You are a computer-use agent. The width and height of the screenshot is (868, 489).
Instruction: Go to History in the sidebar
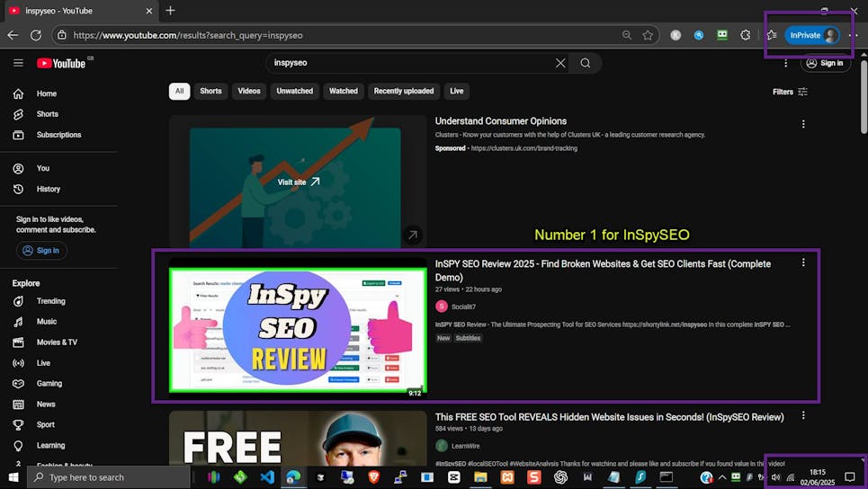(x=48, y=189)
